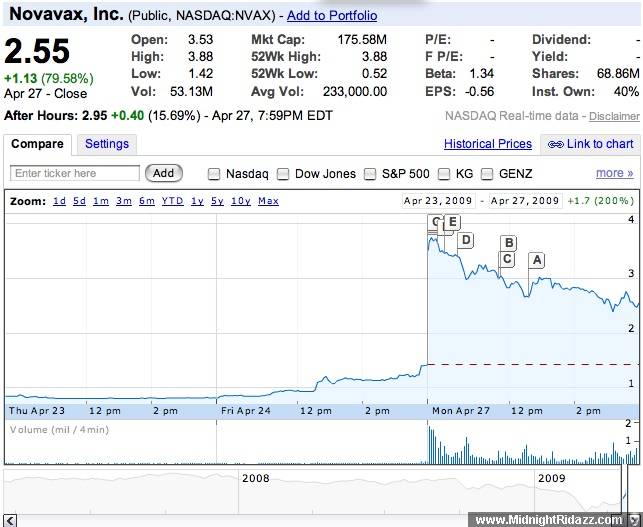Click the left scroll arrow under timeline
Image resolution: width=643 pixels, height=527 pixels.
coord(10,520)
